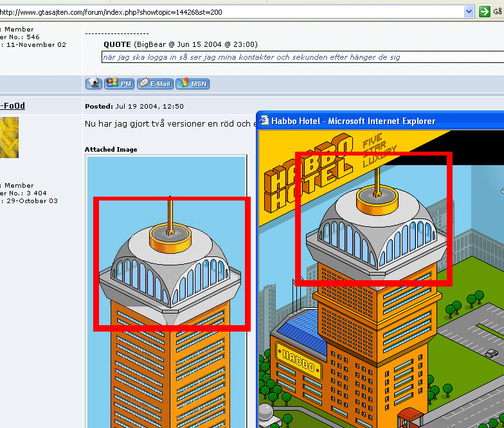Open the user profile card button

pyautogui.click(x=94, y=84)
